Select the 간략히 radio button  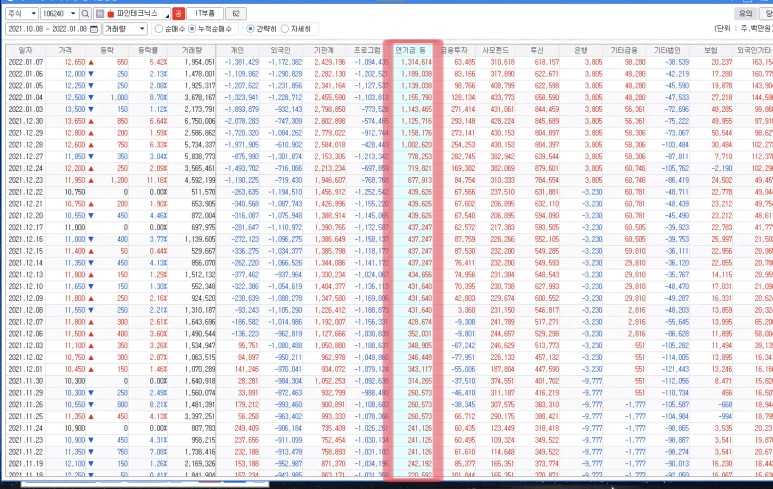coord(250,29)
